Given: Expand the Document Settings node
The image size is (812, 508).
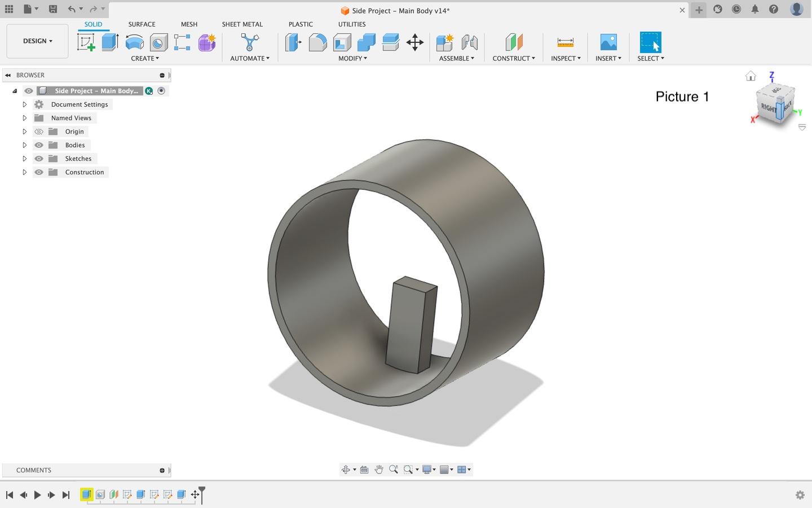Looking at the screenshot, I should pyautogui.click(x=24, y=104).
